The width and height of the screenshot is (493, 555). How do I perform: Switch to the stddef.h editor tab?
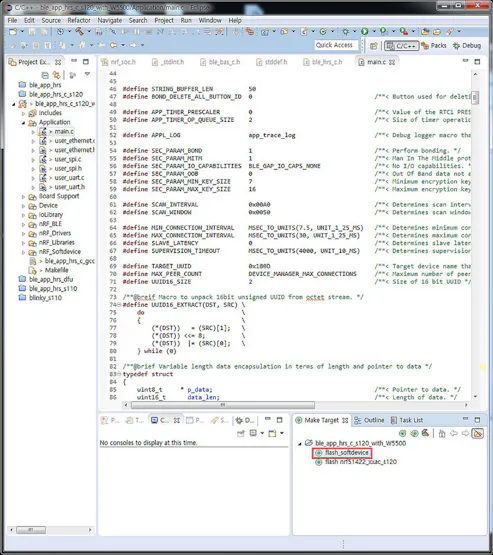click(271, 62)
